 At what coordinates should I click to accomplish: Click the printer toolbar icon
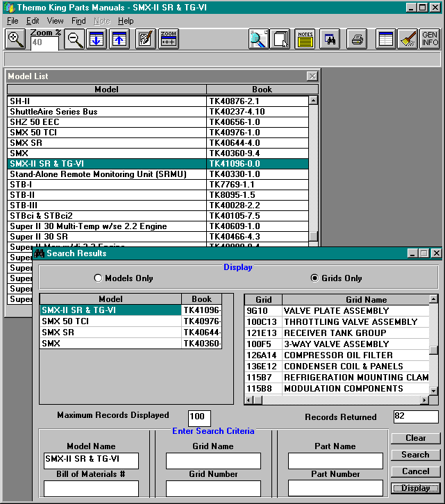(357, 39)
